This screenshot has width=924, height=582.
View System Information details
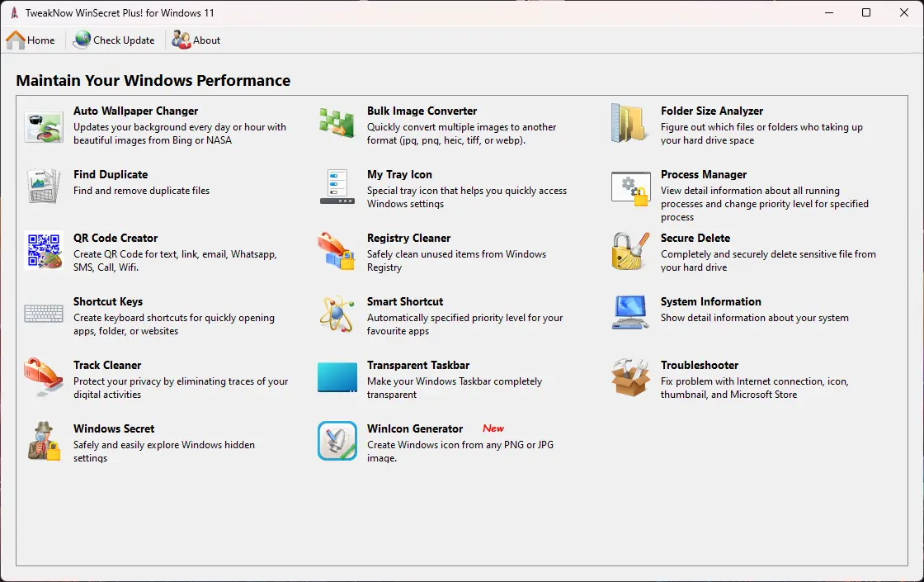tap(711, 301)
